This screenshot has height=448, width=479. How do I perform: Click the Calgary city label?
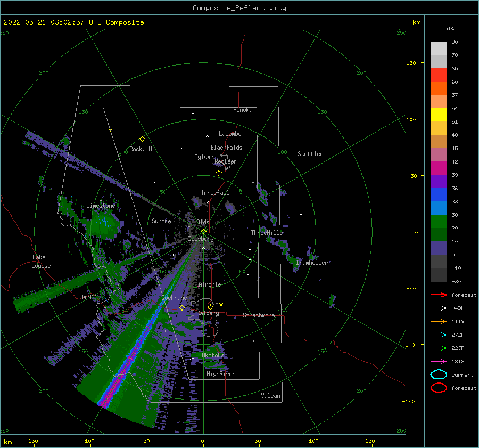208,313
